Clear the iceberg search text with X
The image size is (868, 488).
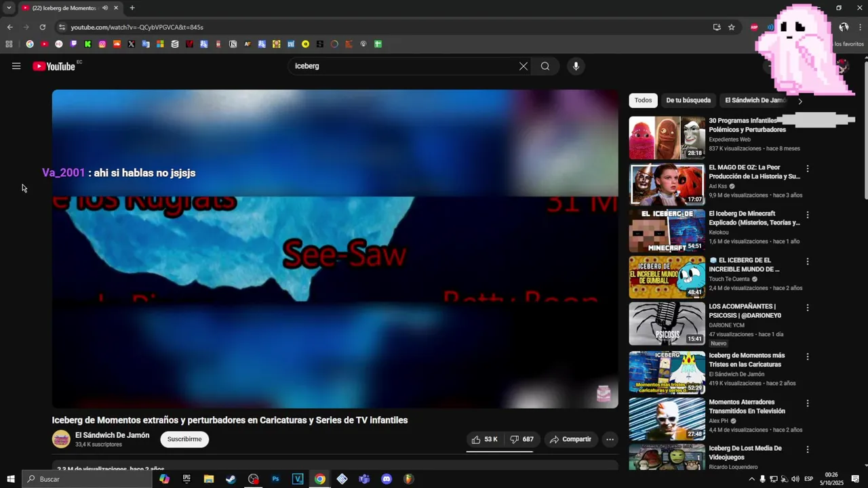524,66
